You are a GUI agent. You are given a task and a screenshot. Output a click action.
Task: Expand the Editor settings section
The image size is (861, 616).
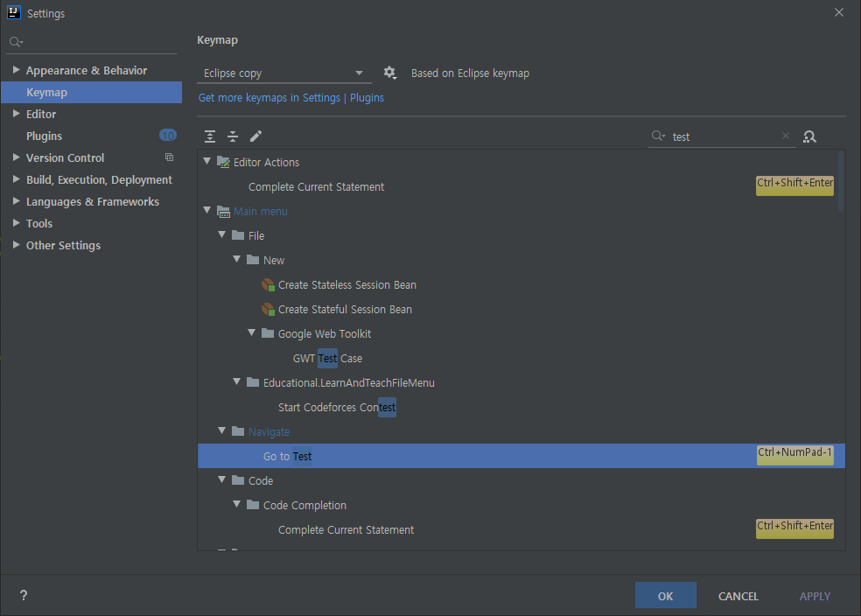pos(17,114)
